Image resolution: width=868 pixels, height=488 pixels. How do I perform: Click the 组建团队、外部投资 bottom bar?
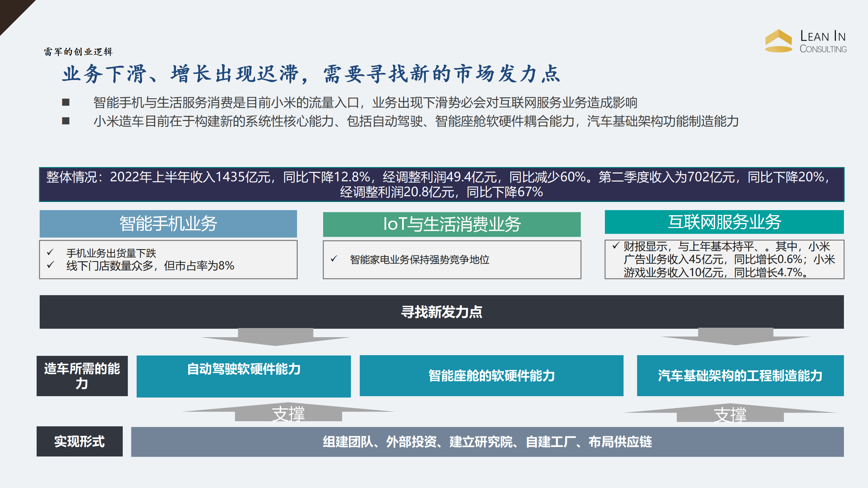(487, 442)
